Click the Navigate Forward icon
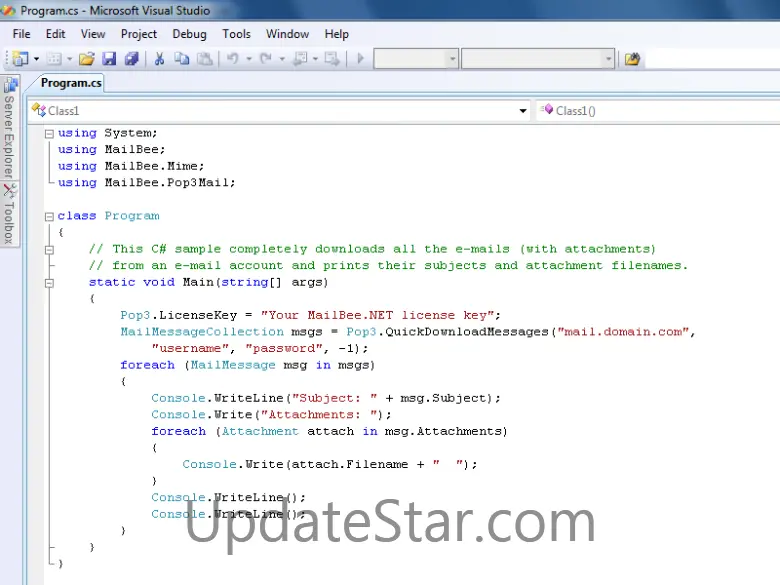Image resolution: width=780 pixels, height=585 pixels. [332, 59]
